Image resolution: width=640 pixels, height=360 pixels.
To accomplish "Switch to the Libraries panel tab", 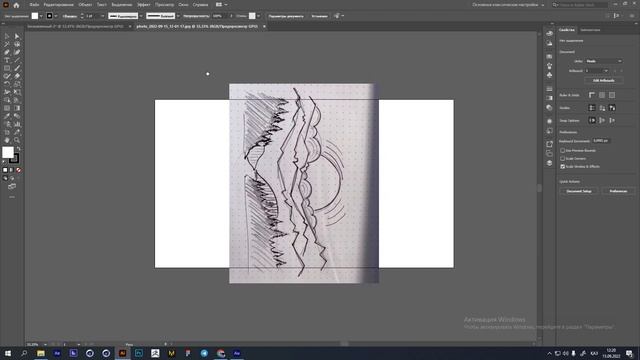I will coord(590,30).
